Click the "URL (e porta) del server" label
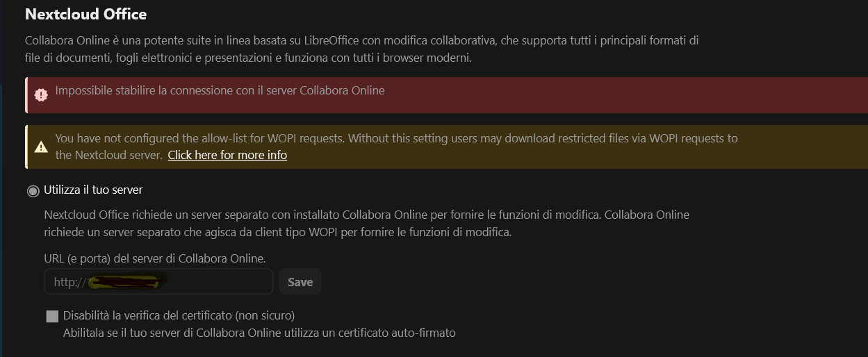 (154, 258)
